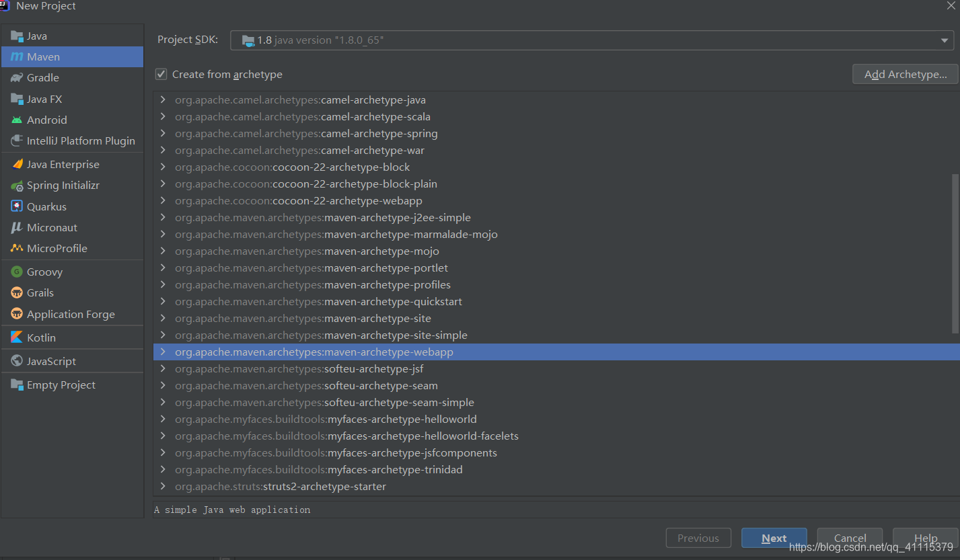The image size is (960, 560).
Task: Click 'A simple Java web application' description
Action: tap(232, 510)
